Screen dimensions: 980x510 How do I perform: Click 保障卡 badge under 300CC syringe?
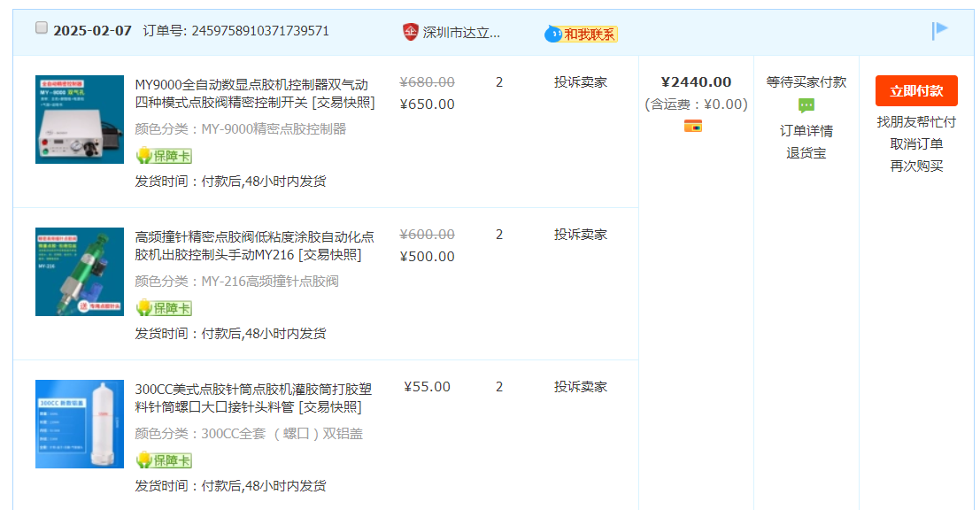pos(164,460)
